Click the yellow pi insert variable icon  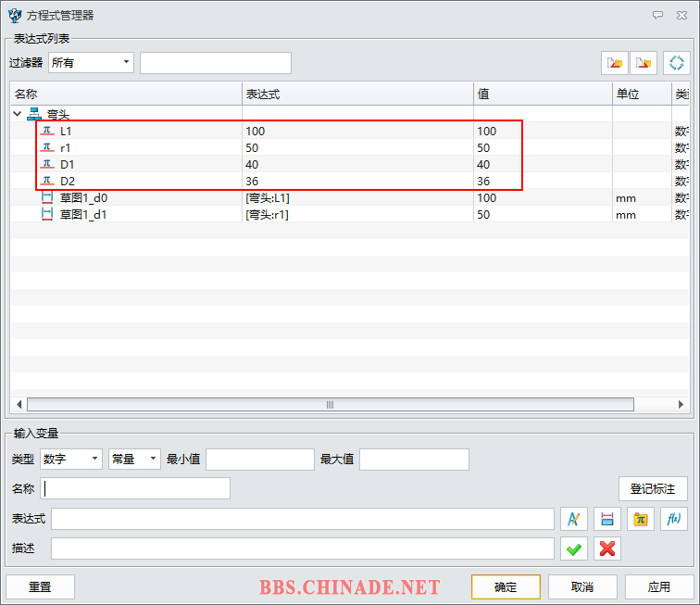[641, 519]
